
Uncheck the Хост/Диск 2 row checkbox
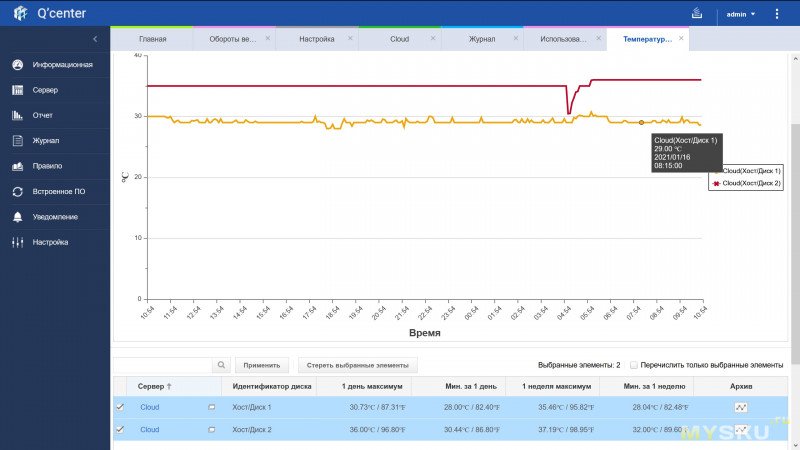coord(121,430)
